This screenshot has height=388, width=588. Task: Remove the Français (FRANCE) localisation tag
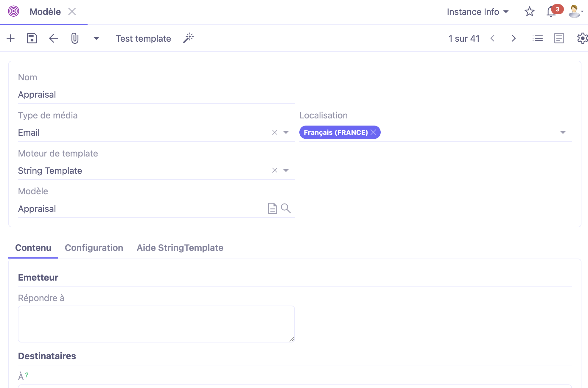coord(374,132)
